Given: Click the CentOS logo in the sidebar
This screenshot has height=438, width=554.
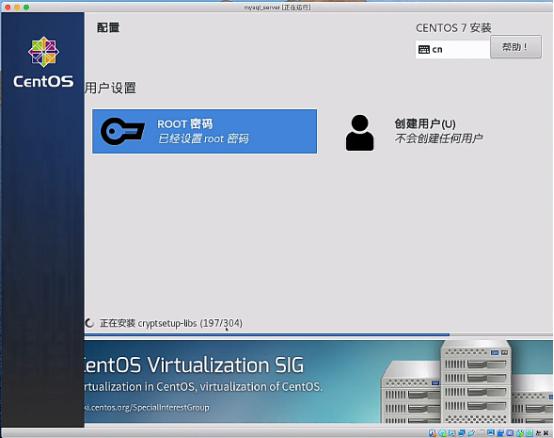Looking at the screenshot, I should point(43,62).
